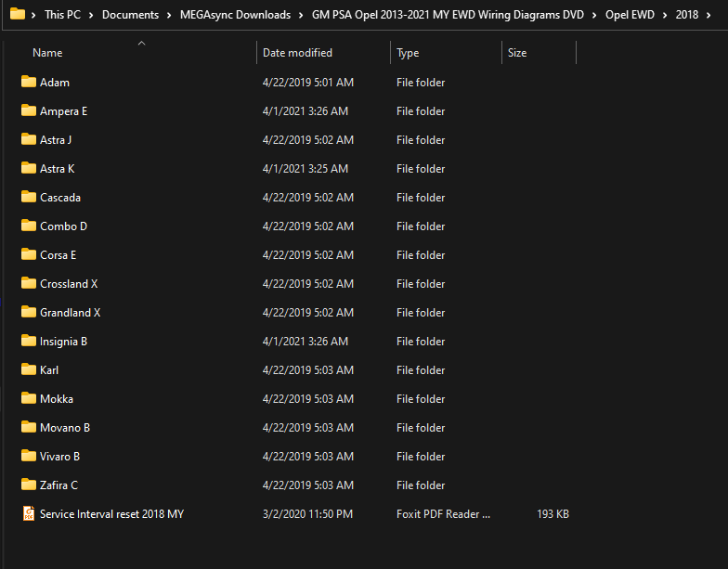
Task: Select the Grandland X folder name
Action: [x=71, y=312]
